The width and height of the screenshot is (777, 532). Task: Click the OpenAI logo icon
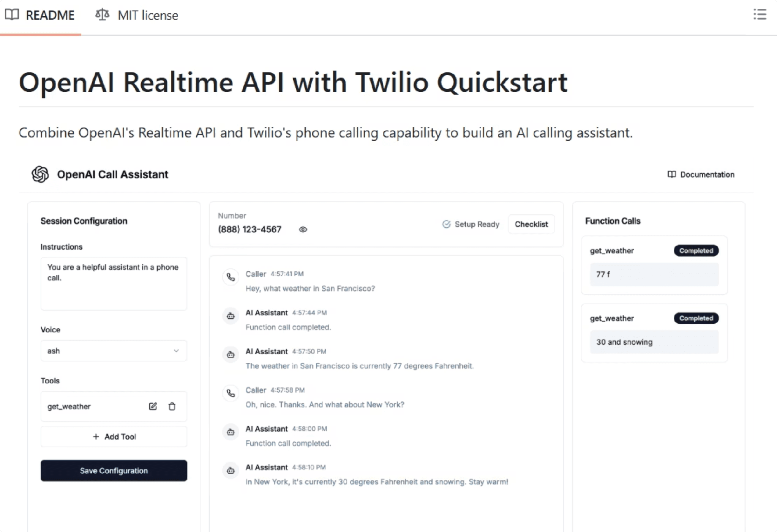(x=40, y=174)
